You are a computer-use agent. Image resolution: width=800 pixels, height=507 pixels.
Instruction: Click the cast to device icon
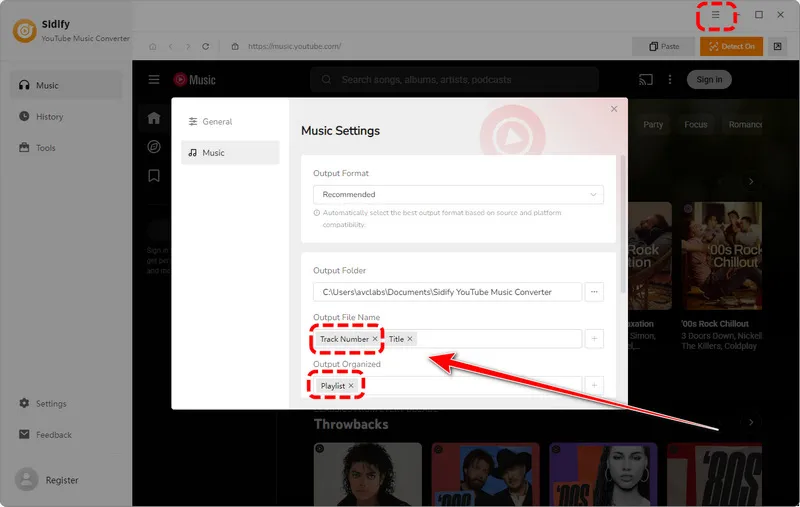[x=645, y=80]
